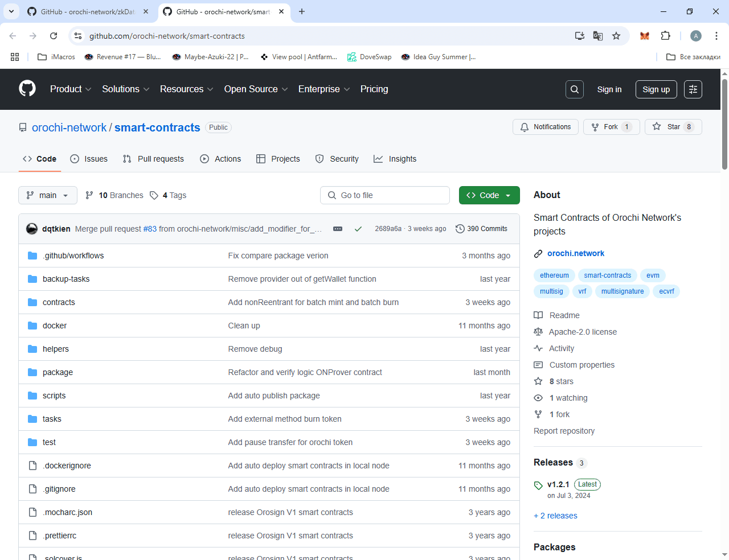Switch to the Insights tab
This screenshot has height=560, width=729.
pos(395,159)
